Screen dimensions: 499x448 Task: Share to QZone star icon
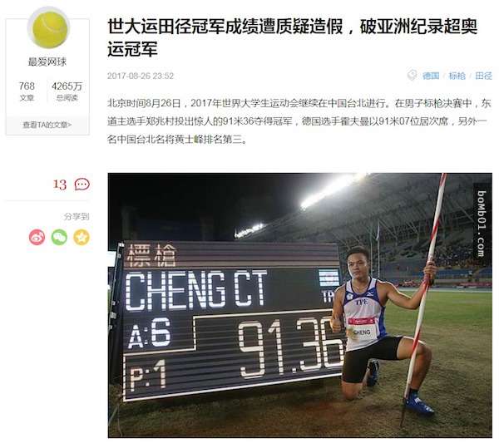coord(82,237)
